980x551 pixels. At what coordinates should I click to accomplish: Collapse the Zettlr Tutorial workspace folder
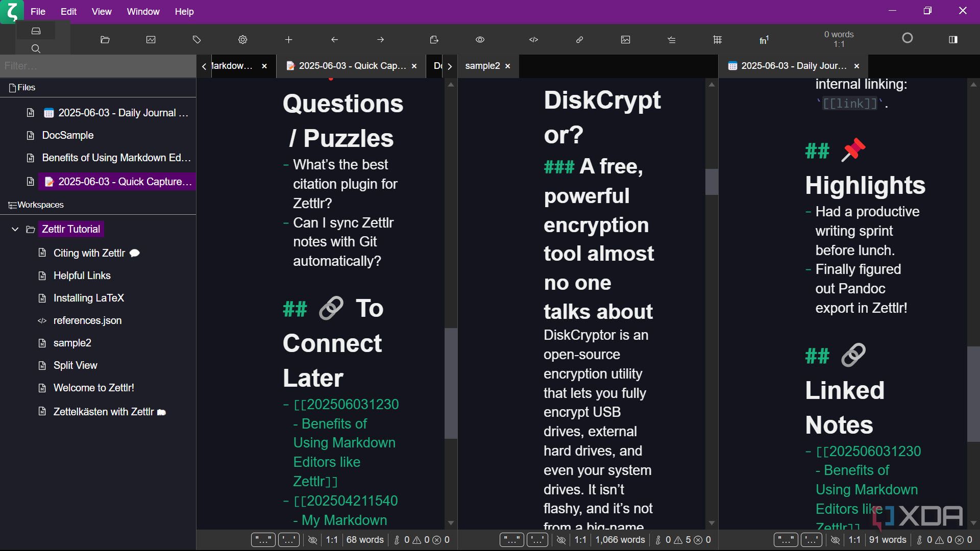15,229
